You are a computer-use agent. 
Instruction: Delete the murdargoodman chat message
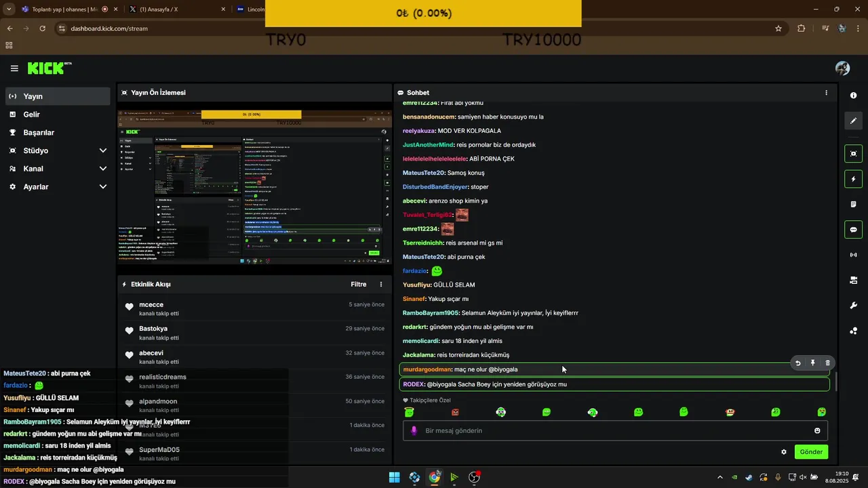coord(828,363)
